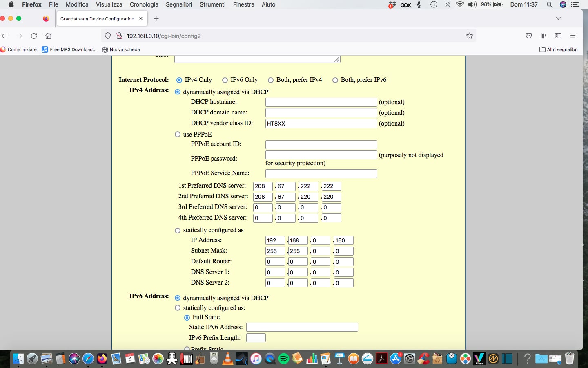Select the IPv6 Only radio button
This screenshot has height=368, width=588.
coord(225,80)
